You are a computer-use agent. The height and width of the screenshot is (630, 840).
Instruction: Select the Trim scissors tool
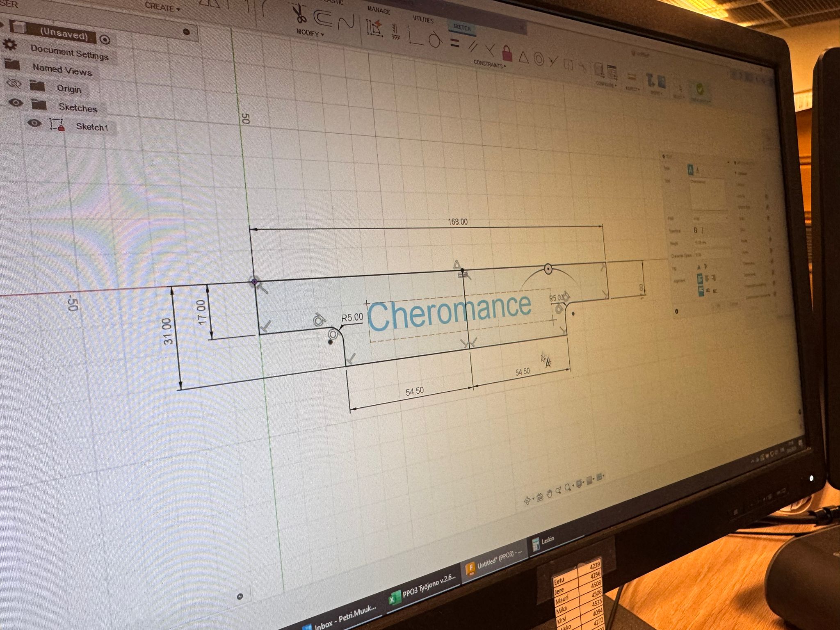(300, 14)
